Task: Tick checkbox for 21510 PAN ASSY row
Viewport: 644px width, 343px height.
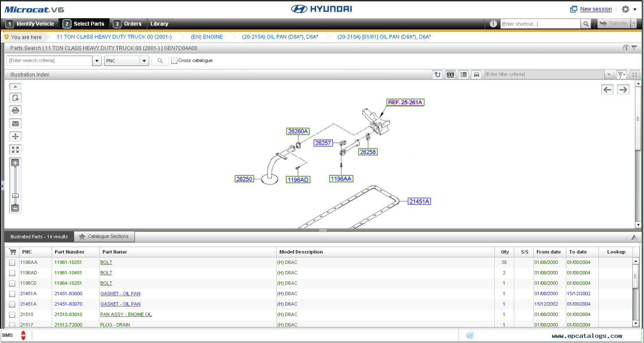Action: 12,315
